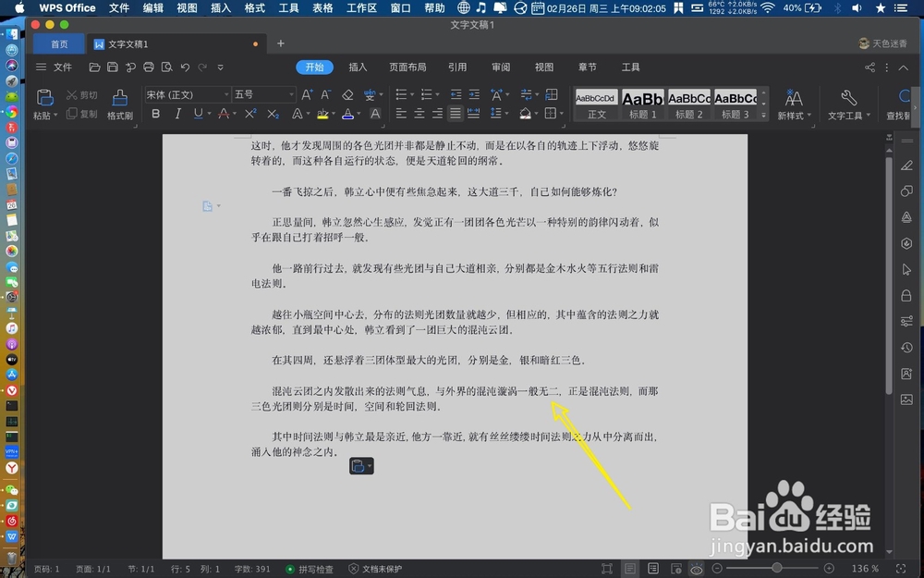Open the image icon in right sidebar

tap(906, 400)
